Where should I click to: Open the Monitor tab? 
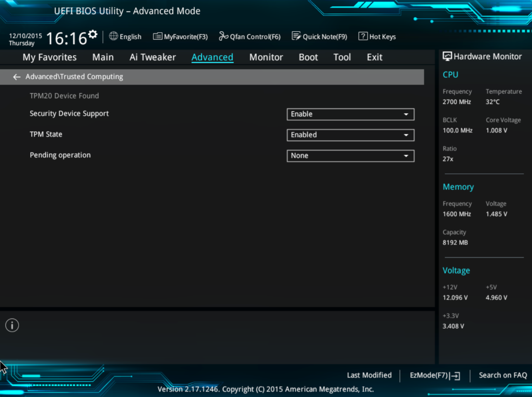[266, 57]
